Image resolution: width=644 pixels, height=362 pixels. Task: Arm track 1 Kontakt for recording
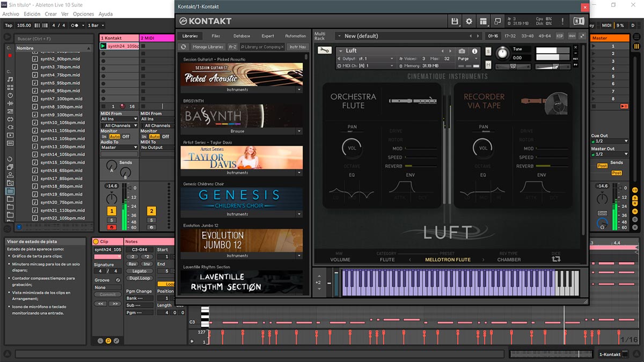pyautogui.click(x=112, y=227)
